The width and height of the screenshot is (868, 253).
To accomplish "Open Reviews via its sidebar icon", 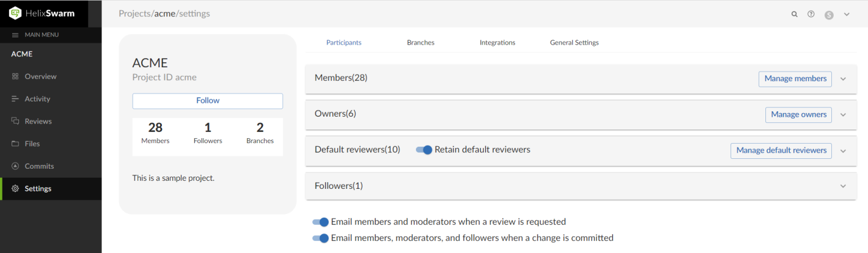I will pyautogui.click(x=15, y=121).
